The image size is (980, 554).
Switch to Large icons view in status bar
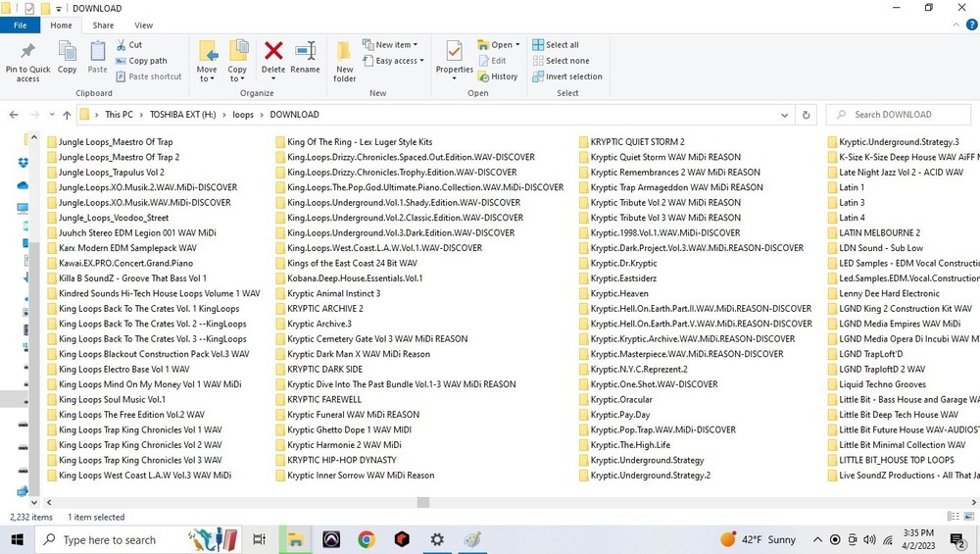(969, 517)
